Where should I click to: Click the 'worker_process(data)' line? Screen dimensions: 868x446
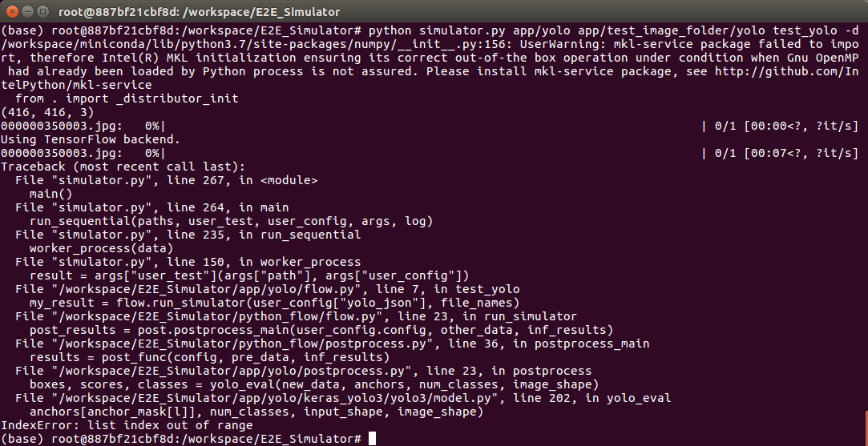point(101,248)
